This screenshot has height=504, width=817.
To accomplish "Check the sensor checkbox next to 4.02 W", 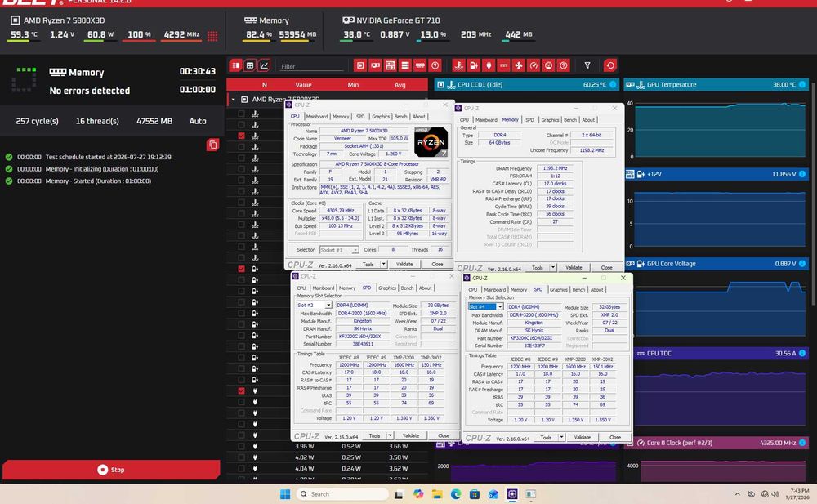I will pyautogui.click(x=241, y=457).
